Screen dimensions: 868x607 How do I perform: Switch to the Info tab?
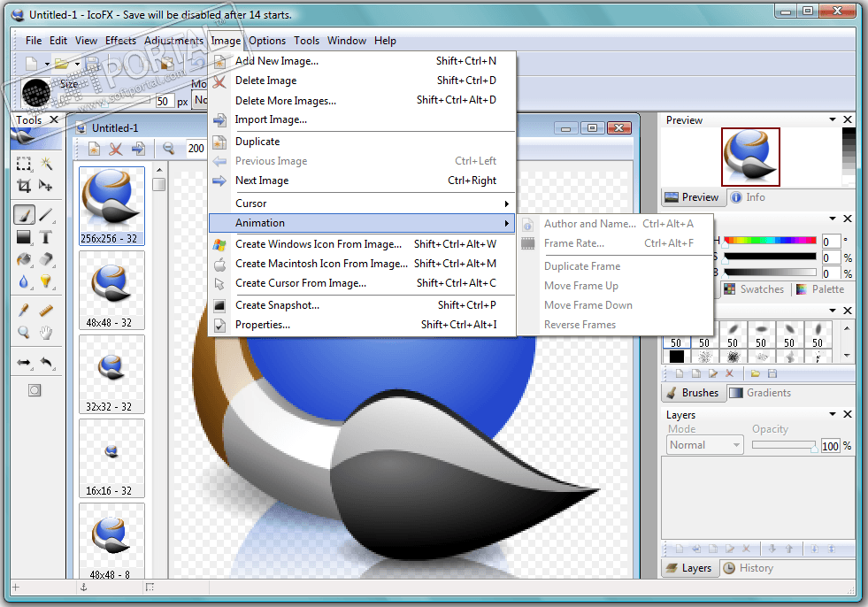[748, 197]
